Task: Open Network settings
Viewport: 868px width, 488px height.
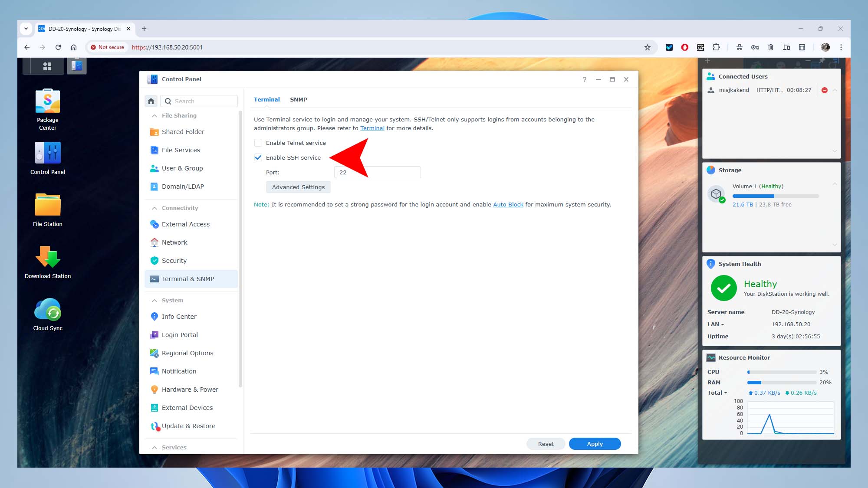Action: point(191,242)
